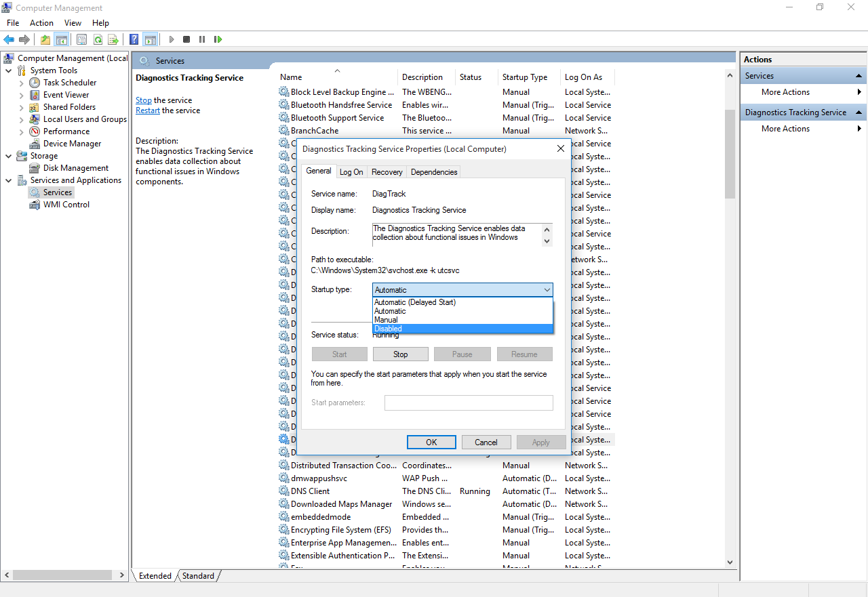This screenshot has height=597, width=868.
Task: Sort the services by the Name column header
Action: 337,77
